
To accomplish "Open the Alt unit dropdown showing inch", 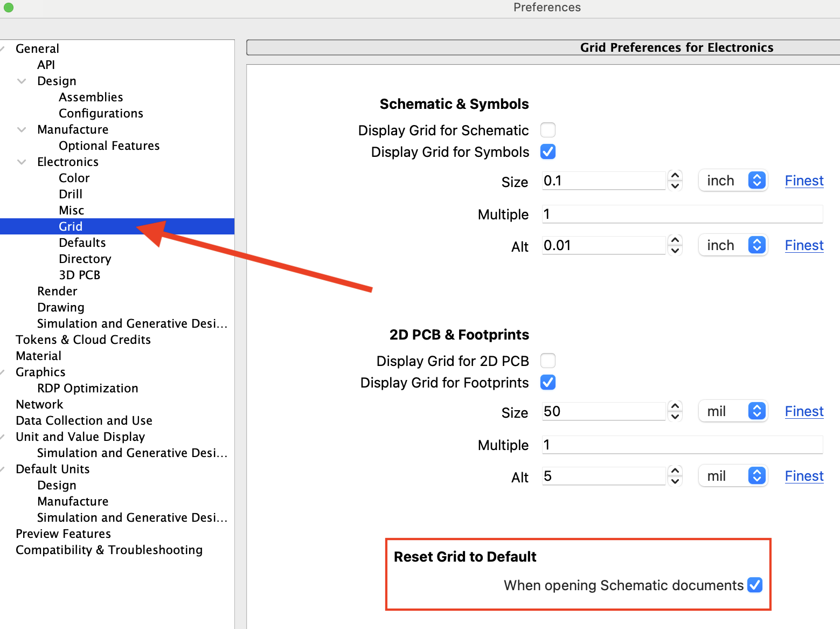I will pyautogui.click(x=733, y=245).
